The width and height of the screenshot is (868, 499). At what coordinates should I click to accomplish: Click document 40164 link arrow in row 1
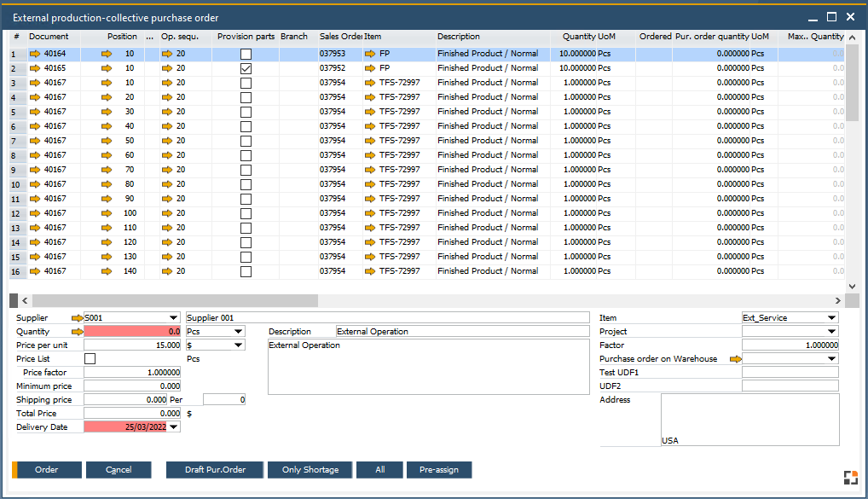35,54
